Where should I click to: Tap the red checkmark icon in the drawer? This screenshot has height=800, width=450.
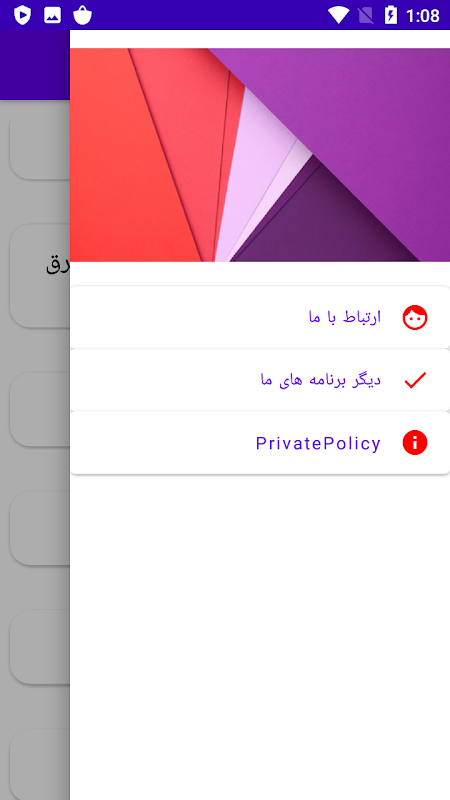(x=415, y=380)
